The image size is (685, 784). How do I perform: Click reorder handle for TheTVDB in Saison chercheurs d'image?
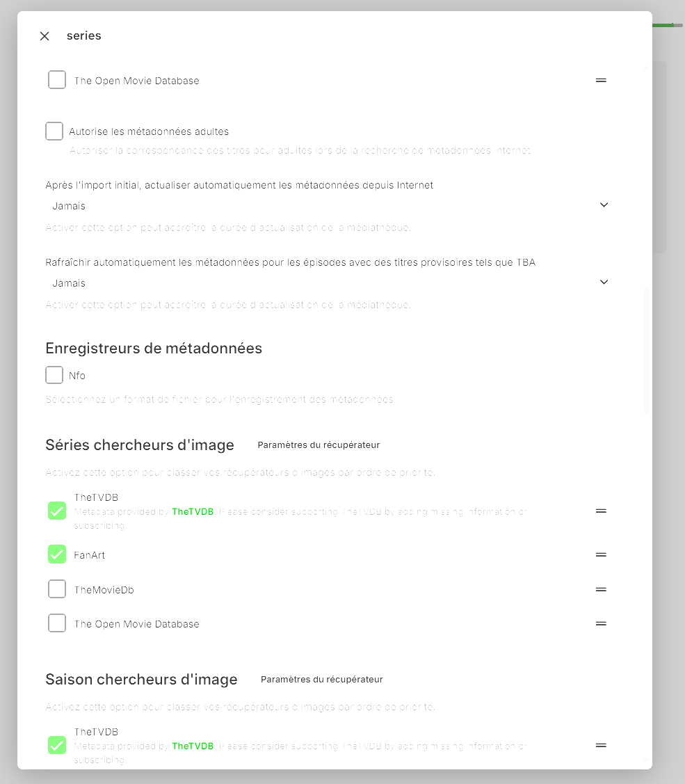601,745
